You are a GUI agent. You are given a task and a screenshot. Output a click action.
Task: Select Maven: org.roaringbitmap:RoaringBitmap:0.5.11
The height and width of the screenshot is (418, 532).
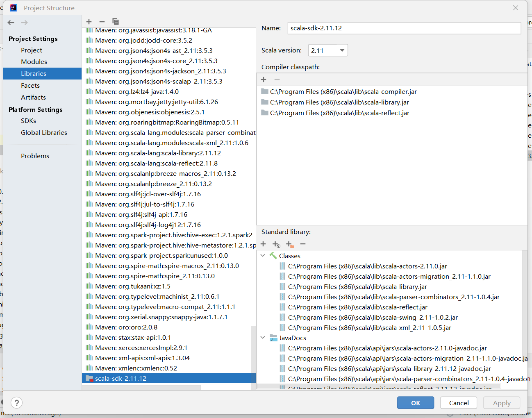[x=169, y=122]
